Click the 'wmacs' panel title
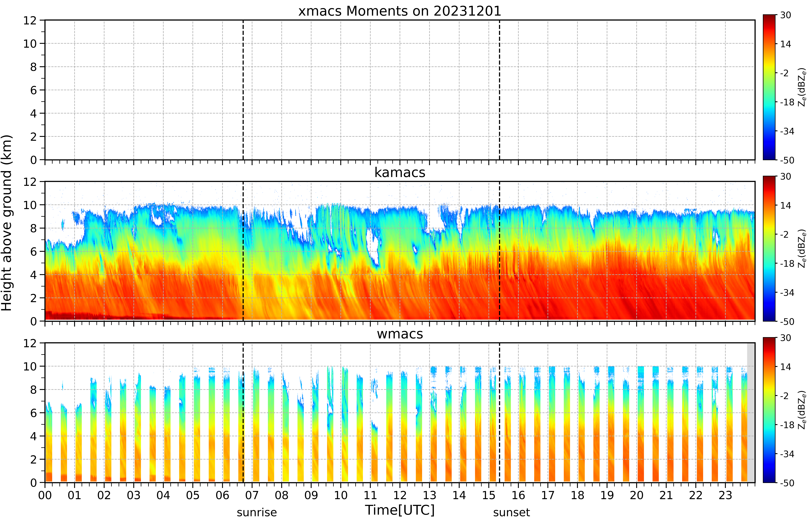Image resolution: width=812 pixels, height=524 pixels. [x=400, y=334]
